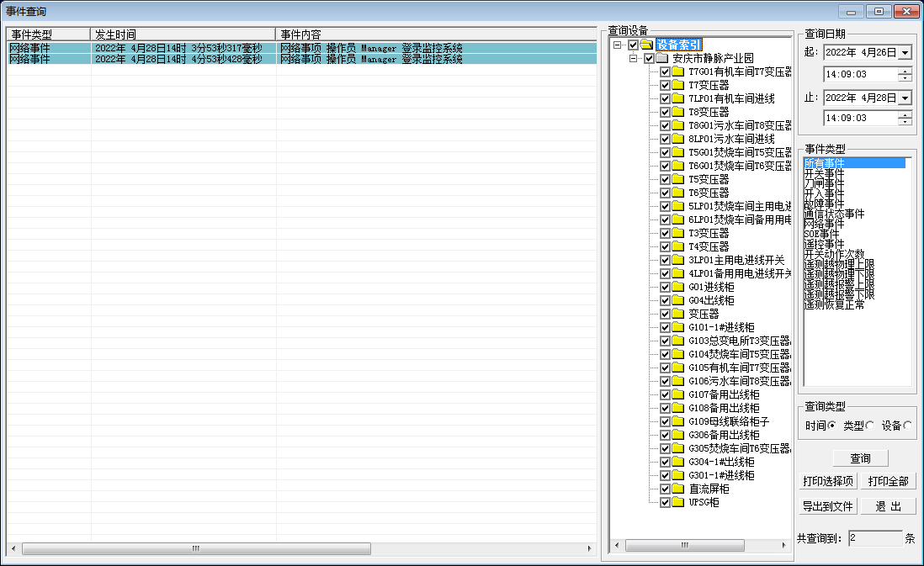
Task: Click the UPSG柜 folder icon
Action: click(677, 502)
